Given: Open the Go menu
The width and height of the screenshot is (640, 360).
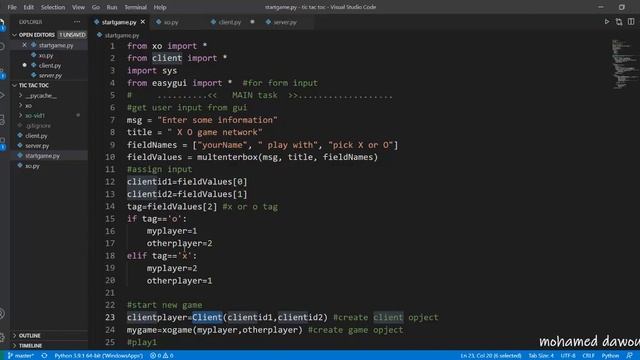Looking at the screenshot, I should (x=96, y=7).
